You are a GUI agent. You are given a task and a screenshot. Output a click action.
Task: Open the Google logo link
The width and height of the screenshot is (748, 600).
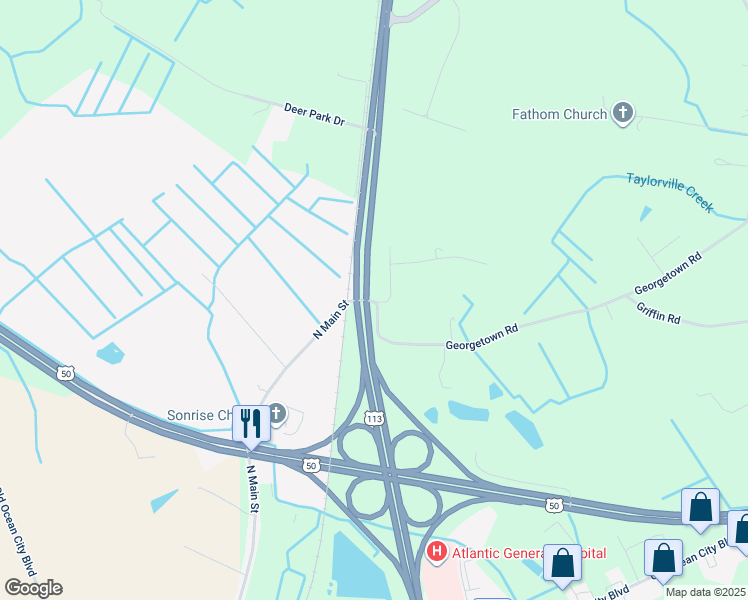(33, 588)
